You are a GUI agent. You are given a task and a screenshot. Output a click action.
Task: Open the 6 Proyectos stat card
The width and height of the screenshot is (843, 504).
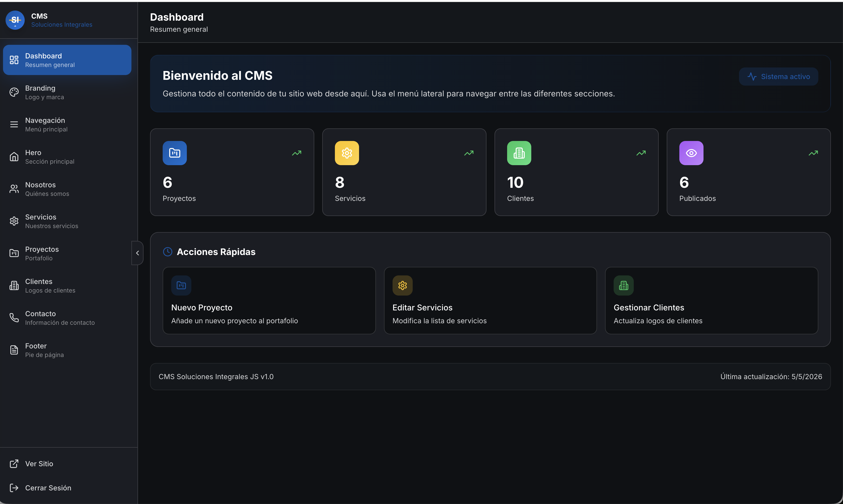click(232, 172)
